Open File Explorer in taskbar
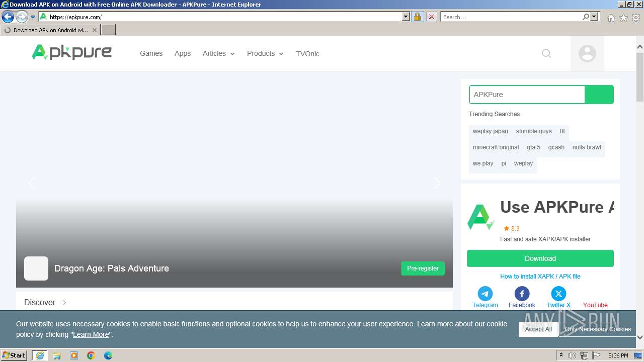The image size is (644, 362). coord(57,355)
